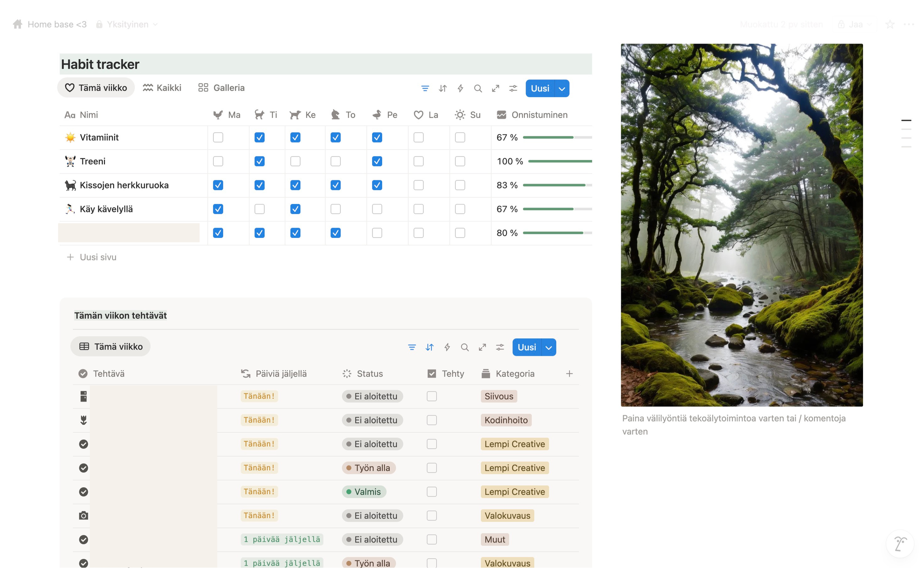
Task: Switch to the Galleria view tab
Action: coord(221,88)
